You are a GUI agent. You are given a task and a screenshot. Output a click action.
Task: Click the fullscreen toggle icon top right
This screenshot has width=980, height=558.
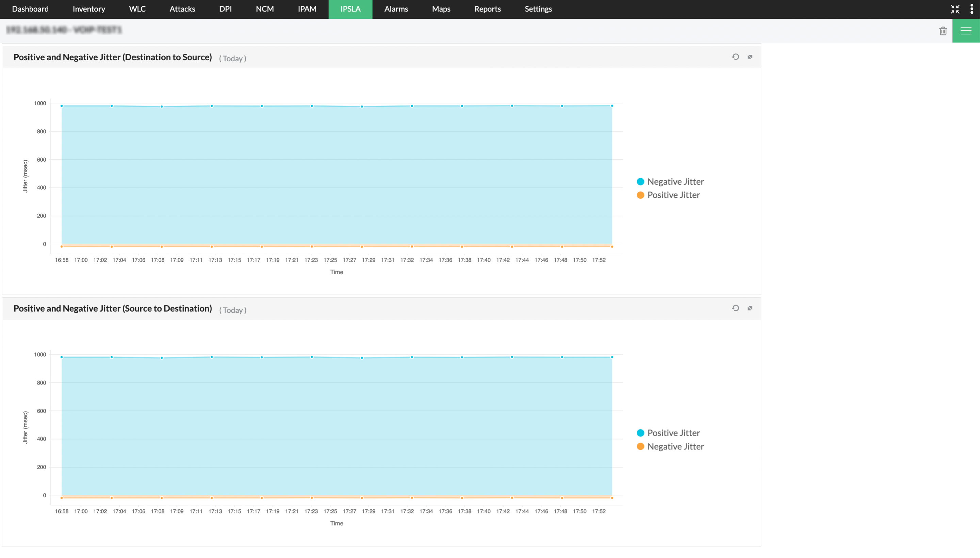tap(955, 9)
